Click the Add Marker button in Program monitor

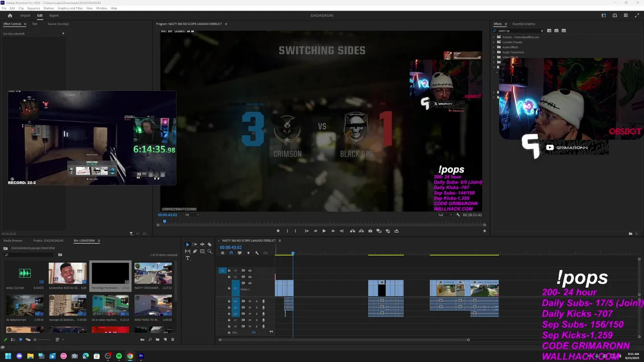[278, 231]
